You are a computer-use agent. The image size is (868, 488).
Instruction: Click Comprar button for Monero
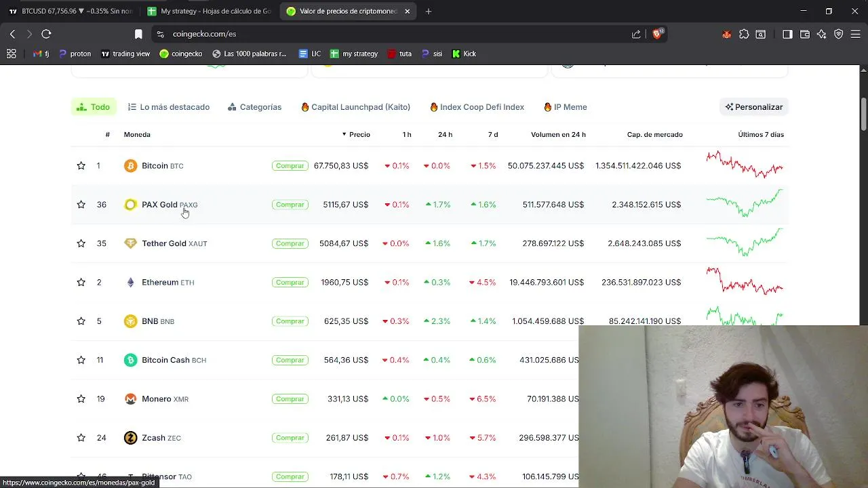290,399
